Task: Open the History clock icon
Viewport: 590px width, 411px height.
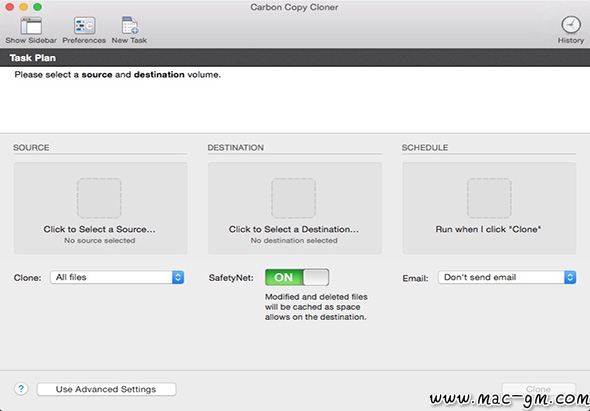Action: click(571, 25)
